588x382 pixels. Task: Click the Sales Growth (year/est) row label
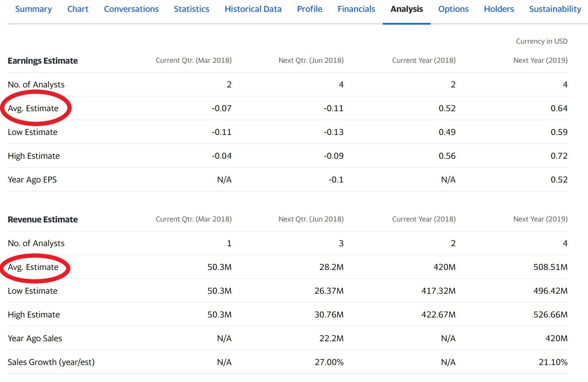pyautogui.click(x=51, y=362)
